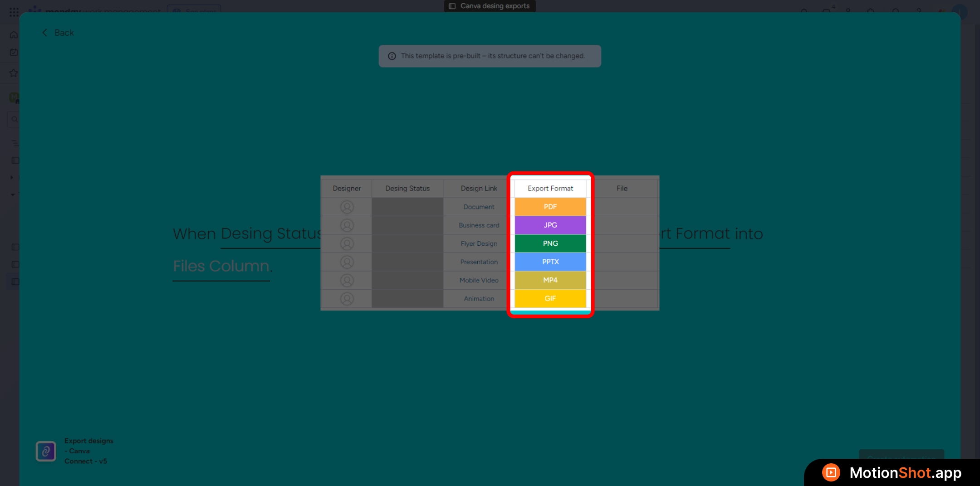Click the File column header
980x486 pixels.
[622, 189]
